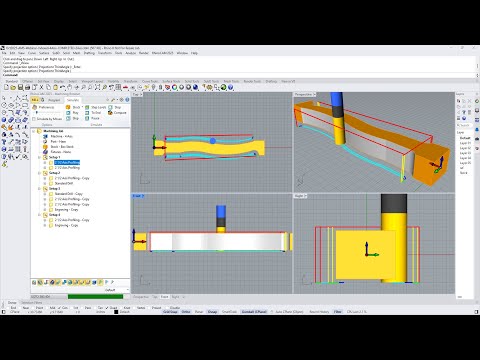Viewport: 480px width, 360px height.
Task: Click the Open file folder icon
Action: click(x=13, y=87)
